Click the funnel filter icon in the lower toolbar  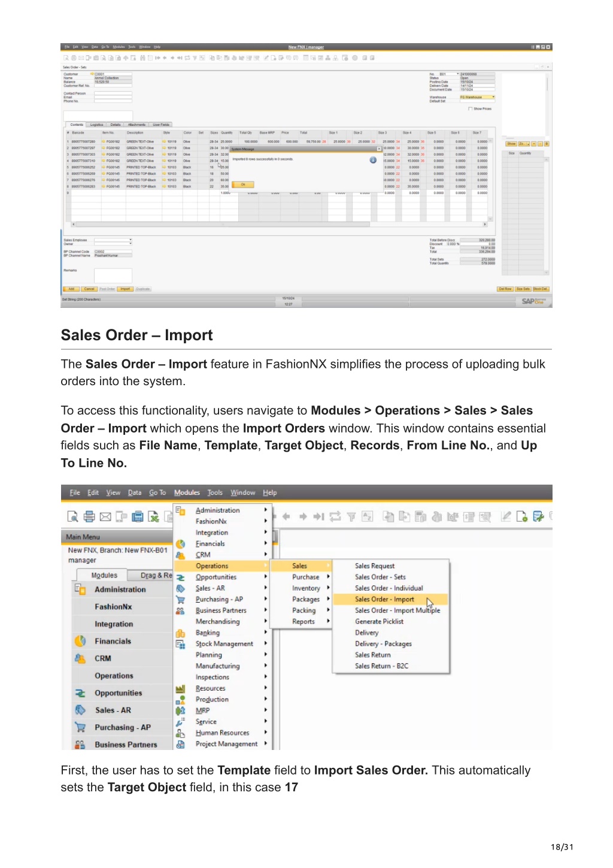(351, 516)
